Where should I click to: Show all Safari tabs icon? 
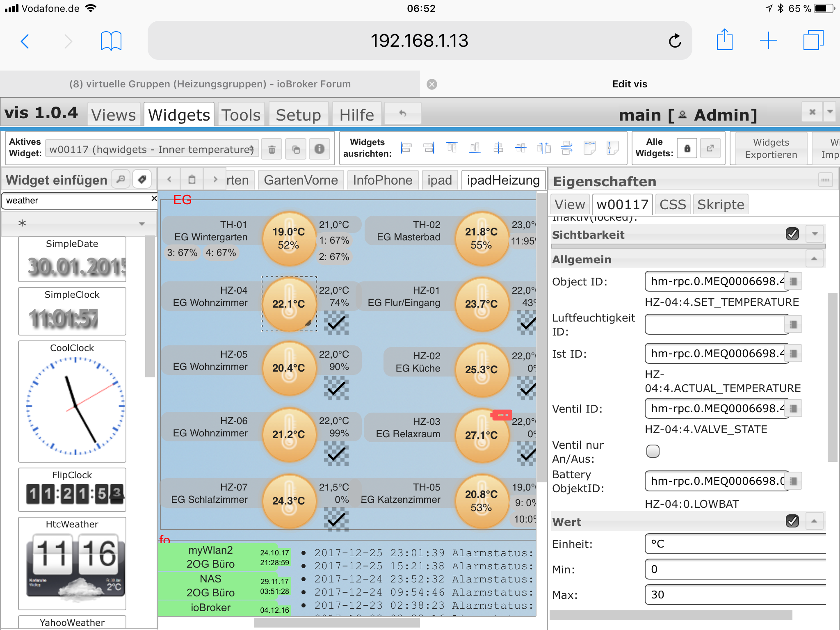click(813, 40)
